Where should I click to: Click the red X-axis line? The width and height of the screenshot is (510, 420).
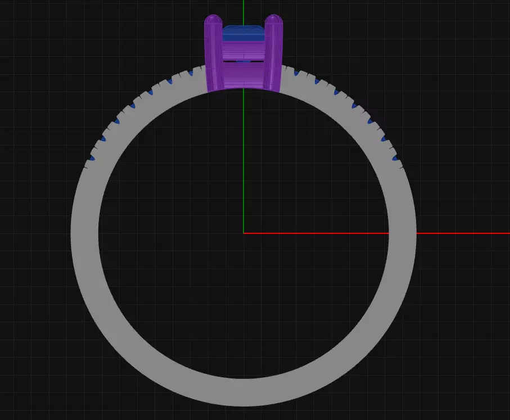tap(376, 233)
